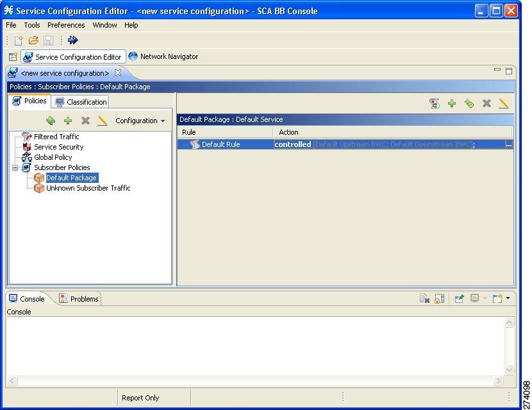This screenshot has height=410, width=532.
Task: Click the open new console icon
Action: point(497,298)
